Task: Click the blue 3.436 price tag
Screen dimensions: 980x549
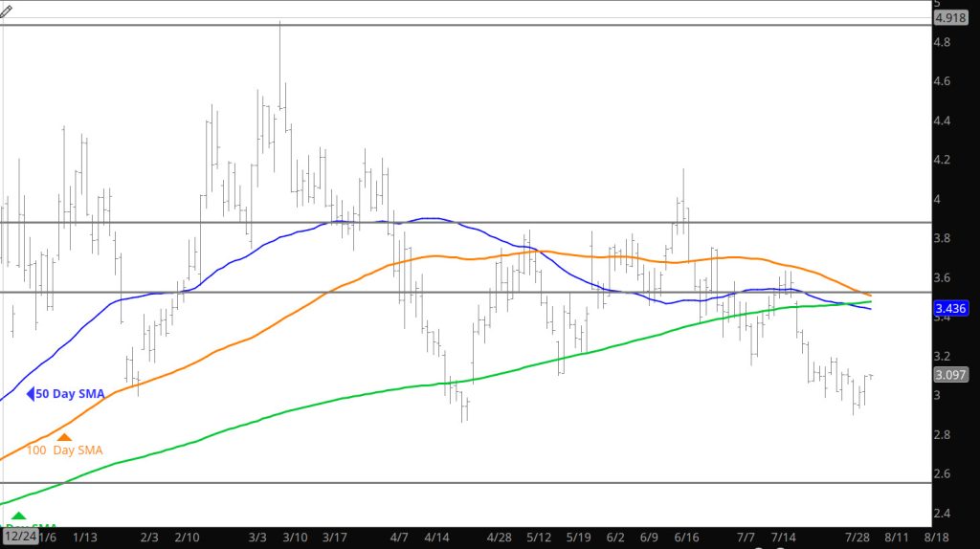Action: (x=950, y=308)
